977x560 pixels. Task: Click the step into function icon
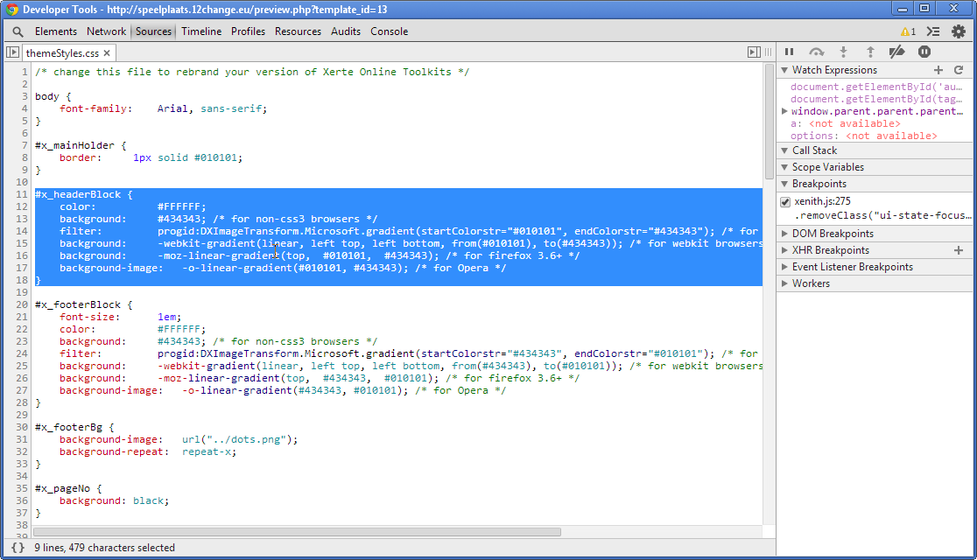(x=843, y=52)
